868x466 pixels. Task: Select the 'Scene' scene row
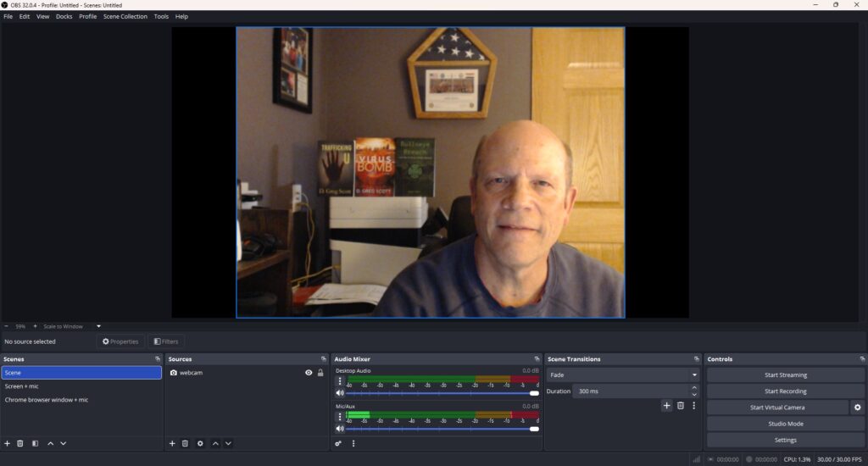tap(81, 373)
